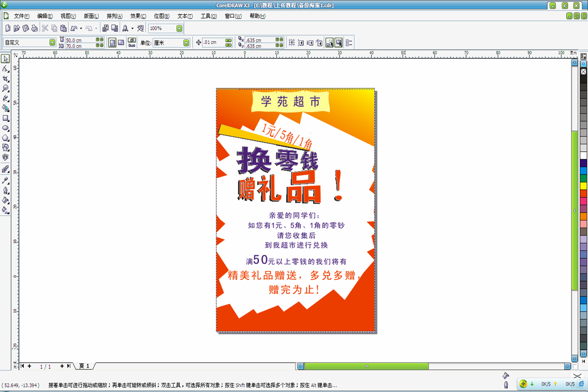This screenshot has height=392, width=588.
Task: Open the 效果 menu
Action: pyautogui.click(x=138, y=16)
